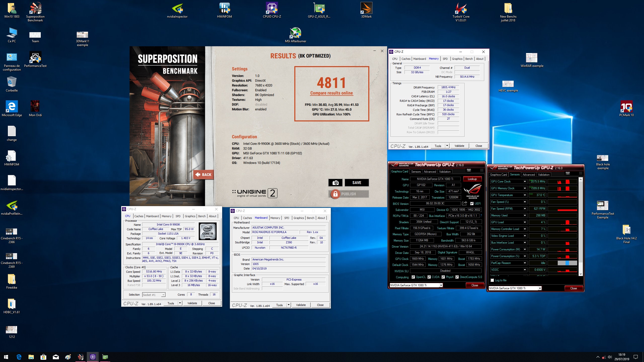Click the SAVE button in Superposition

pyautogui.click(x=357, y=183)
